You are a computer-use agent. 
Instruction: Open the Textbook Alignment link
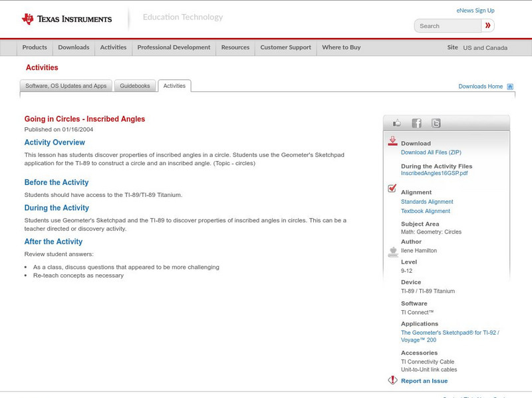coord(426,211)
